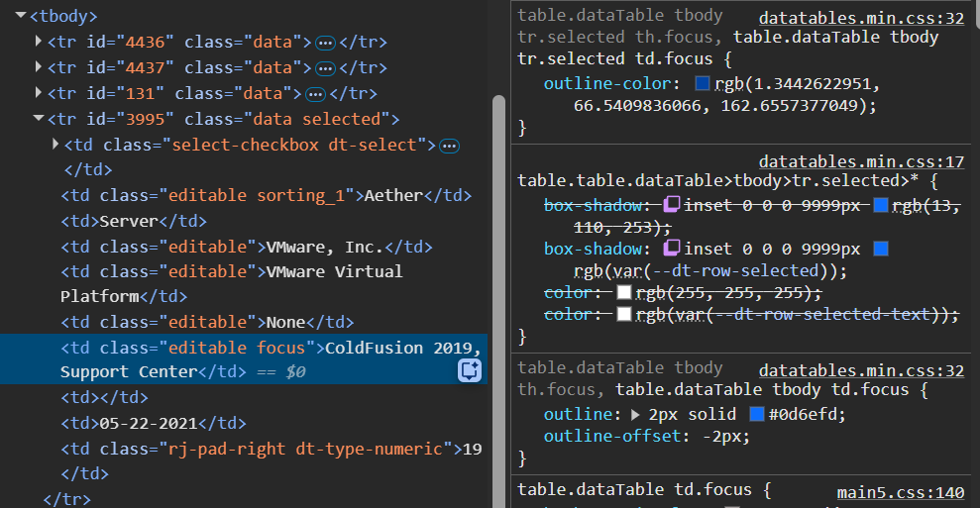Image resolution: width=980 pixels, height=508 pixels.
Task: Collapse the tbody node
Action: 22,17
